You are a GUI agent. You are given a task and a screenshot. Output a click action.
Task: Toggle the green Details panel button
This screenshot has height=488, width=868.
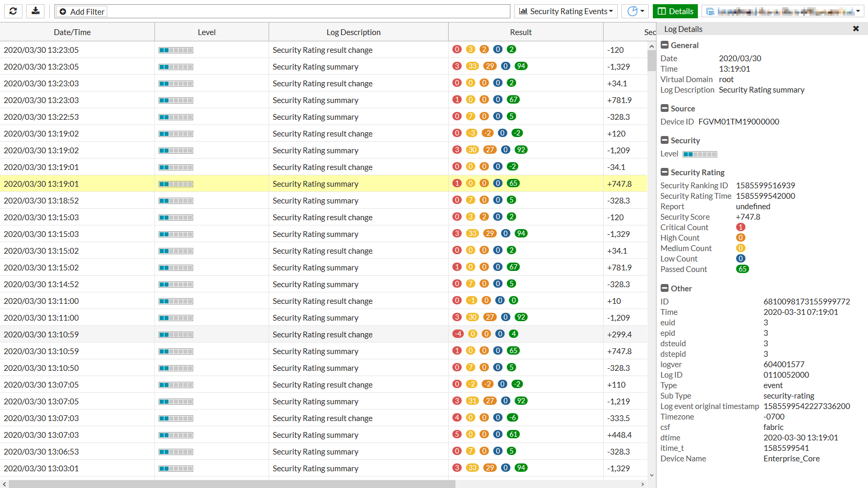(x=675, y=12)
